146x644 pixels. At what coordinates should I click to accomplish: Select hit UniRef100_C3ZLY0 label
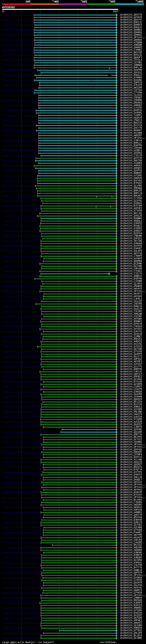pyautogui.click(x=131, y=274)
